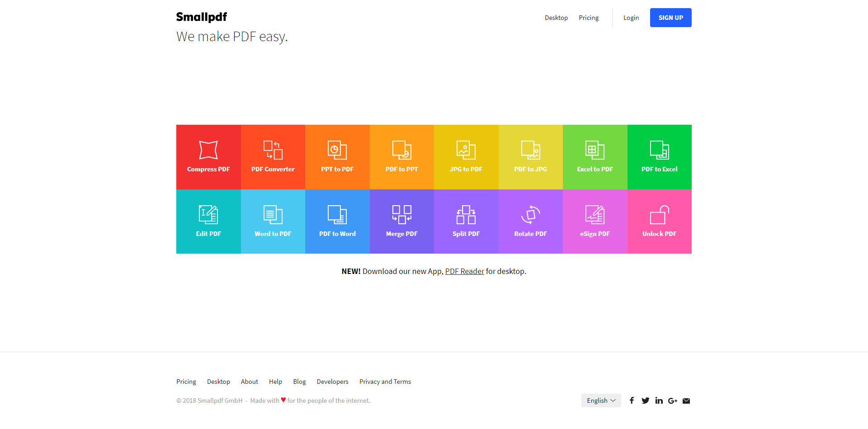Click Login in the header
This screenshot has height=429, width=868.
pos(631,18)
